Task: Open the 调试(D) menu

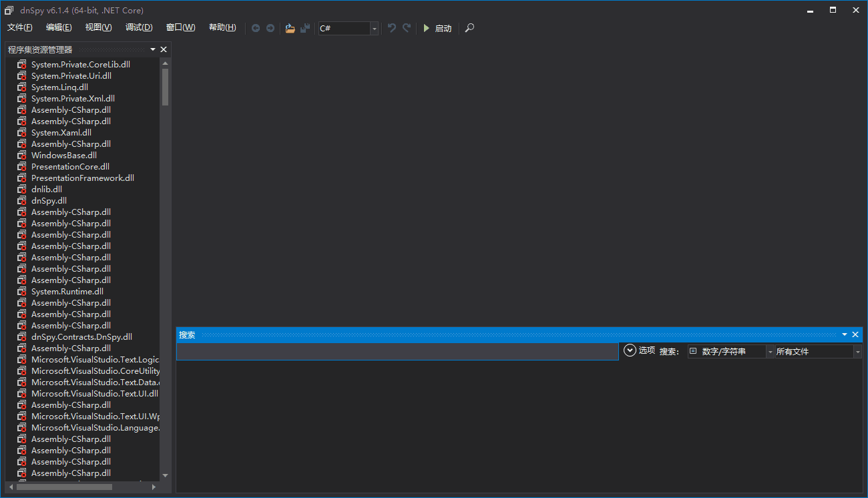Action: coord(139,27)
